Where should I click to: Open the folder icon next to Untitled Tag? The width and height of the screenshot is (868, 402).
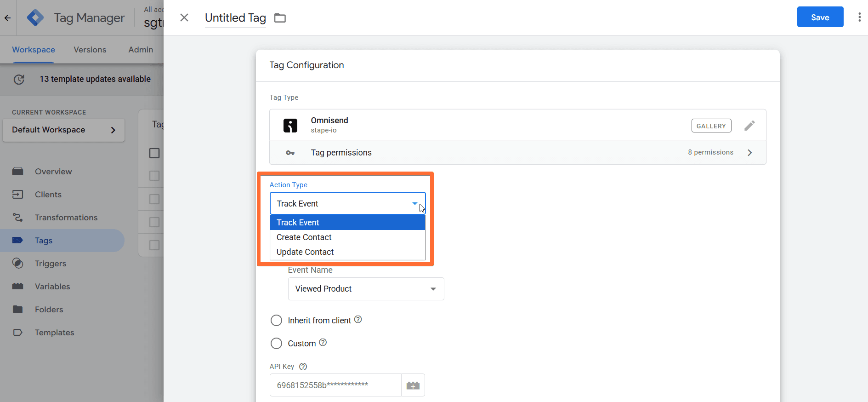tap(280, 18)
